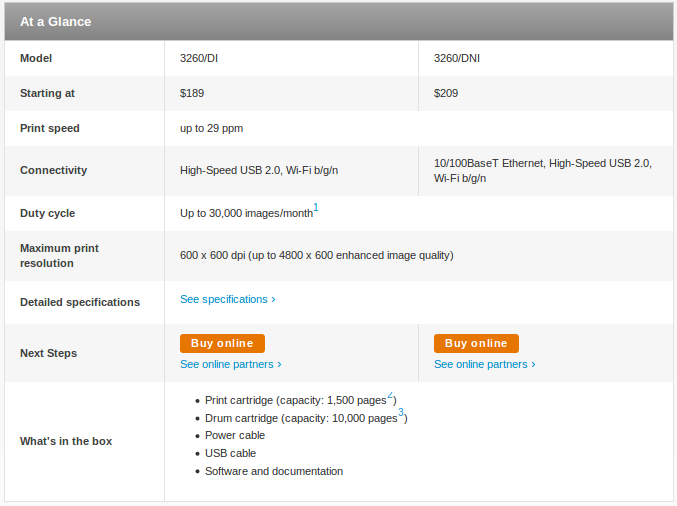Click the 'up to 29 ppm' print speed value
The image size is (677, 506).
click(x=211, y=128)
